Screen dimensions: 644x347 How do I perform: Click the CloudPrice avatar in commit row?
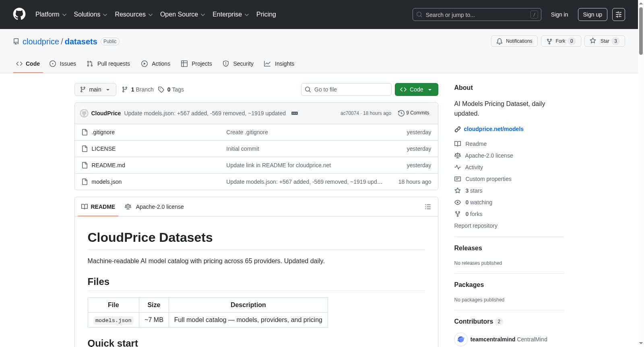point(84,113)
